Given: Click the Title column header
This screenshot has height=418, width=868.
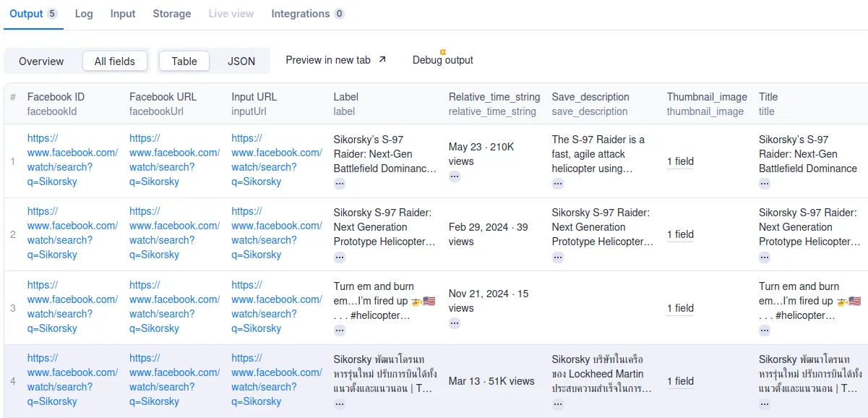Looking at the screenshot, I should click(768, 103).
